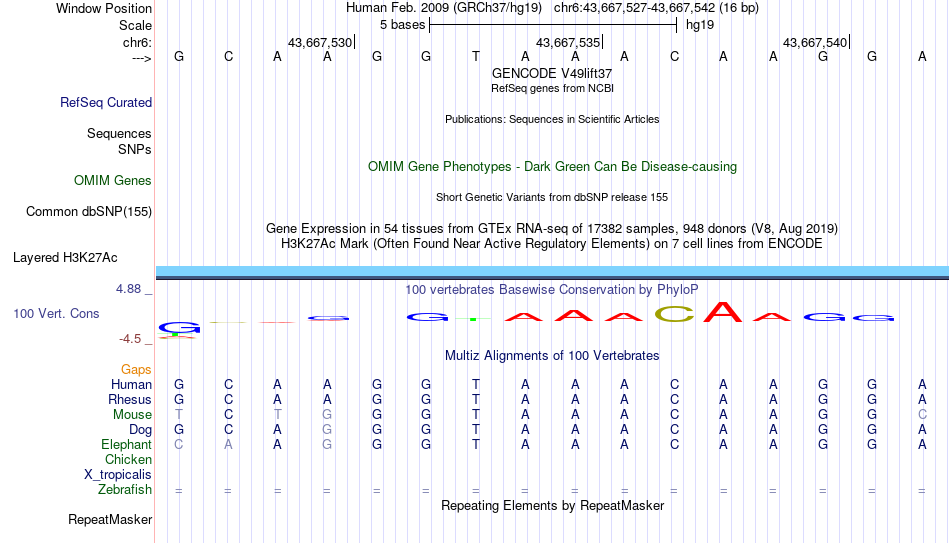
Task: Click Short Genetic Variants from dbSNP release 155
Action: pos(552,197)
